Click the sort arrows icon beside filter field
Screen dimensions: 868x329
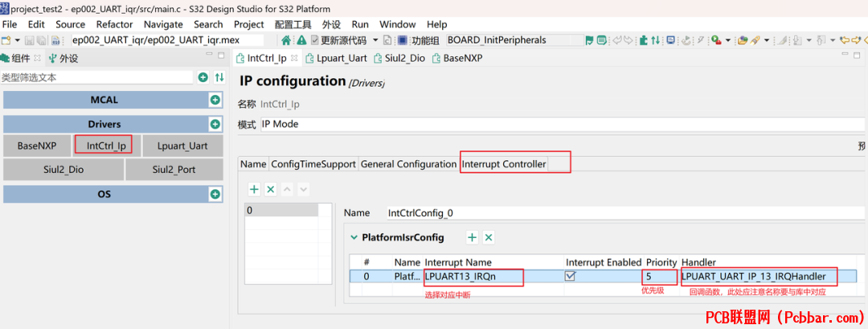[219, 77]
